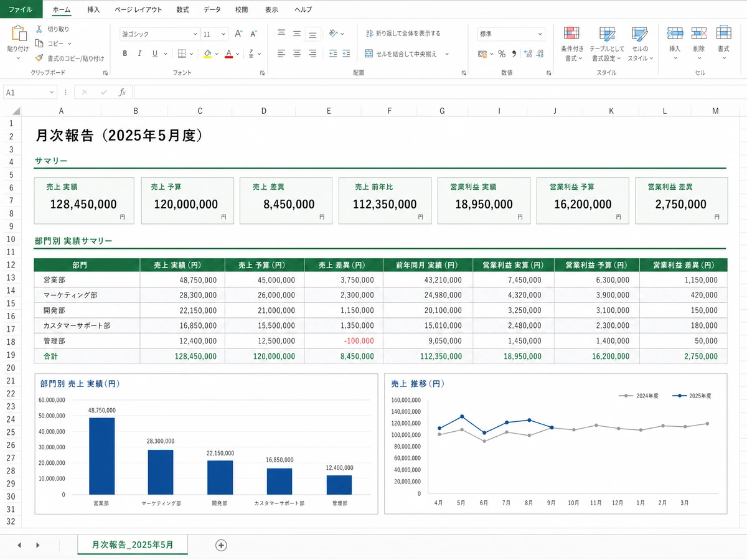Decrease font size with the smaller A icon
The height and width of the screenshot is (560, 747).
pyautogui.click(x=253, y=34)
